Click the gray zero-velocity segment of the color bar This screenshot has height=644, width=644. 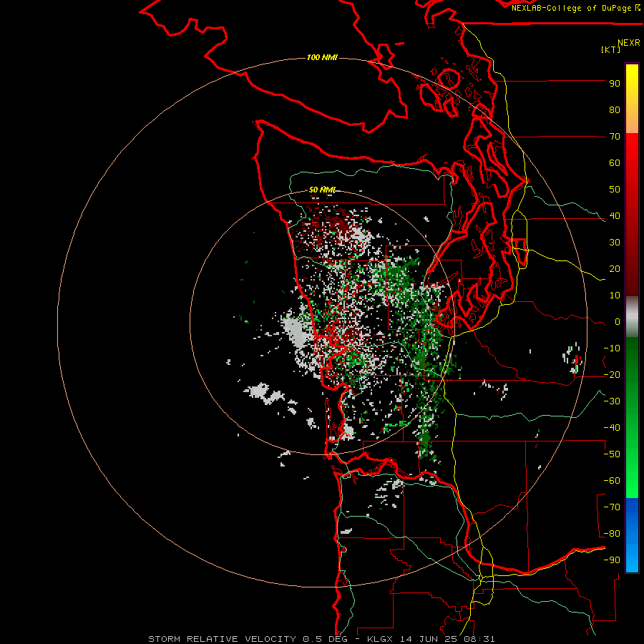pyautogui.click(x=632, y=317)
